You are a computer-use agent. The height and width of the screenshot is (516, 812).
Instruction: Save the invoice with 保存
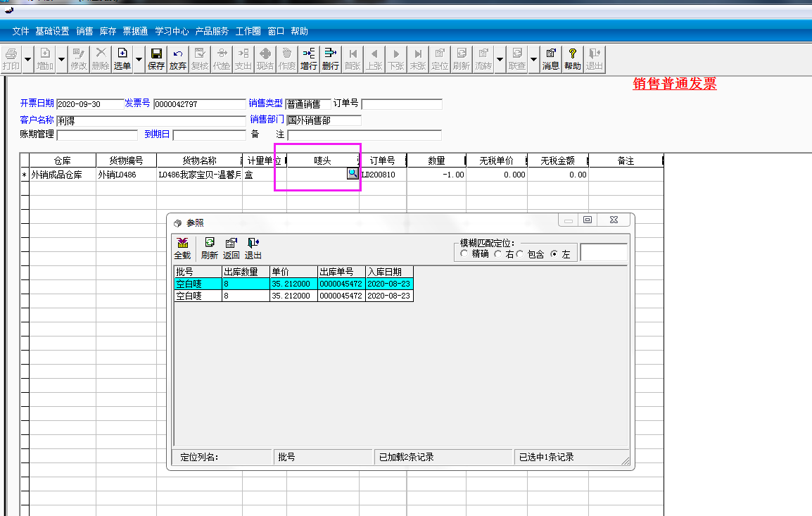tap(156, 59)
